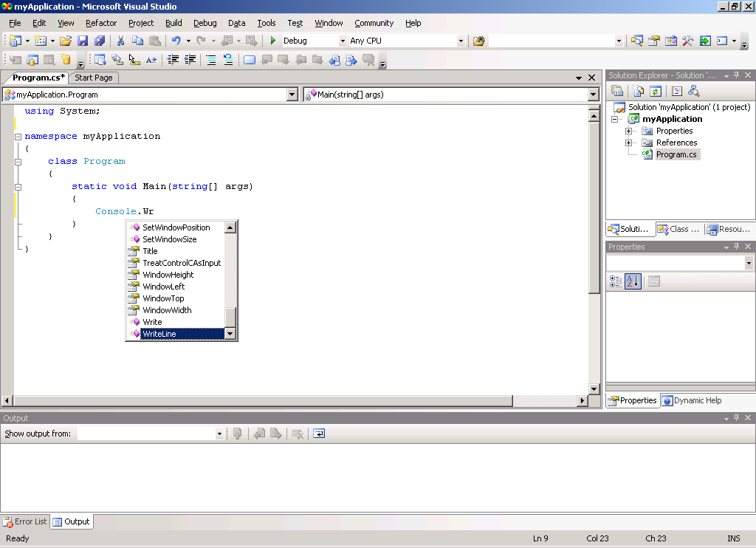Click the editor vertical scroll down arrow
Screen dimensions: 756x548
594,388
